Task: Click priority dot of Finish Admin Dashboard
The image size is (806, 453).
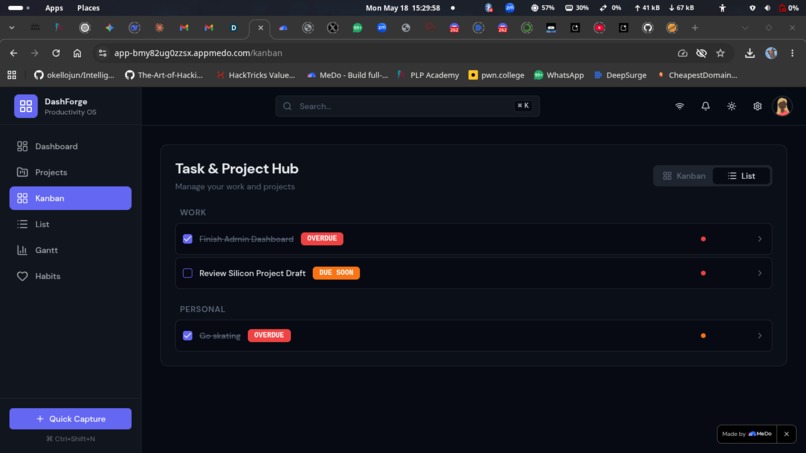Action: (x=703, y=239)
